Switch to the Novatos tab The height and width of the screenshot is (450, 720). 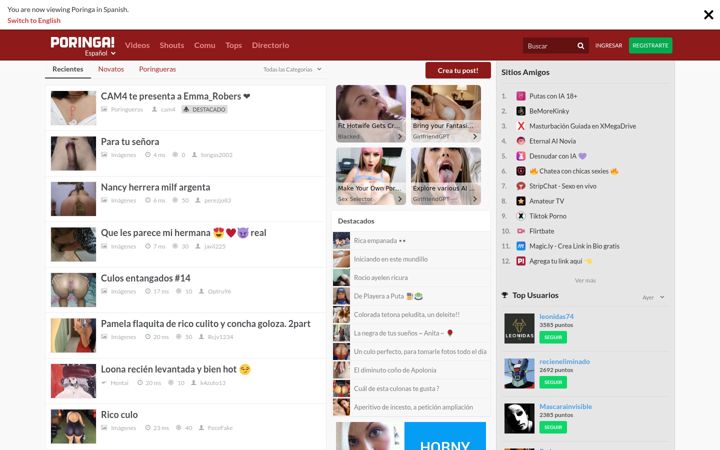tap(111, 69)
